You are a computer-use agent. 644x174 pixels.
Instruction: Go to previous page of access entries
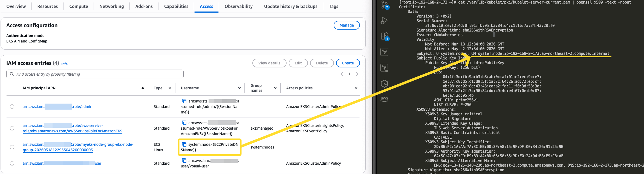[342, 74]
